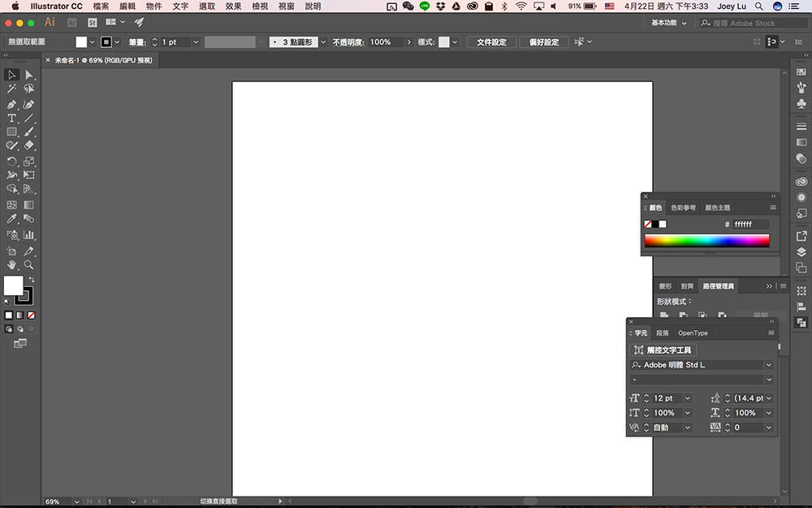This screenshot has width=812, height=508.
Task: Select the Eyedropper tool
Action: [12, 219]
